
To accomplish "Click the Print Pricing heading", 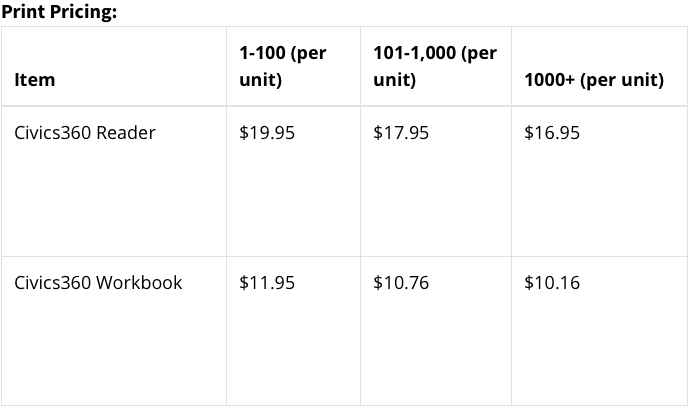I will (59, 11).
